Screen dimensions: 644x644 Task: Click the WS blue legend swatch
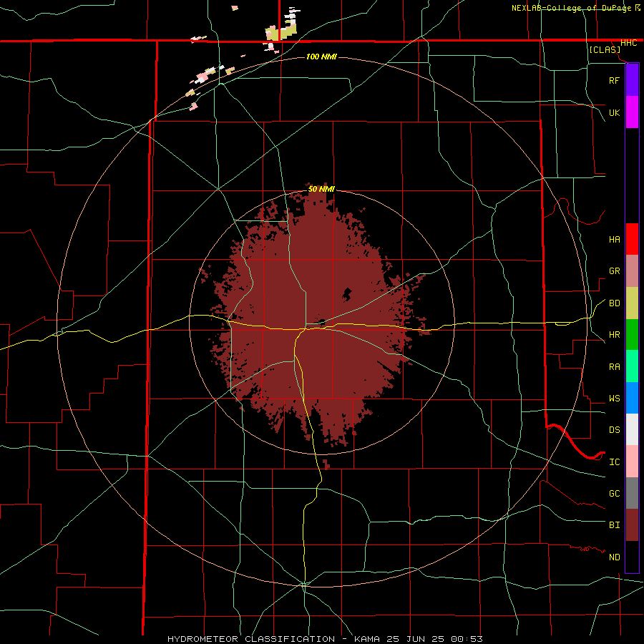(632, 398)
